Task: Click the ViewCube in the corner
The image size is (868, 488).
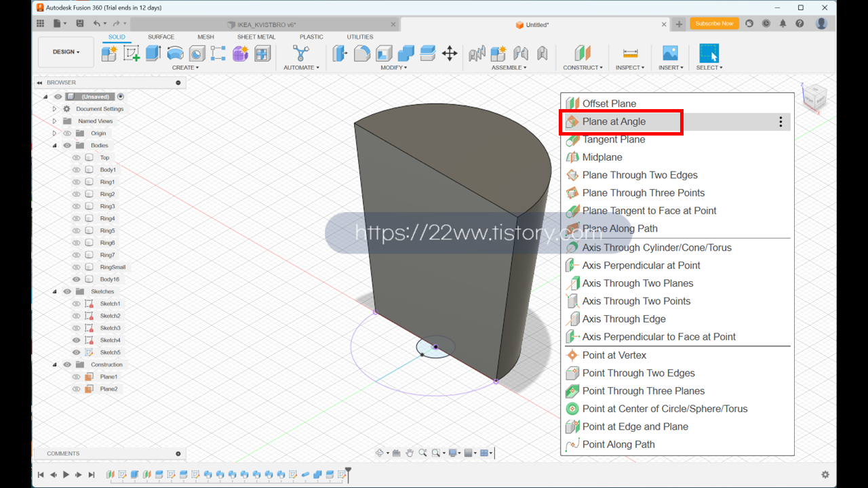Action: pyautogui.click(x=814, y=97)
